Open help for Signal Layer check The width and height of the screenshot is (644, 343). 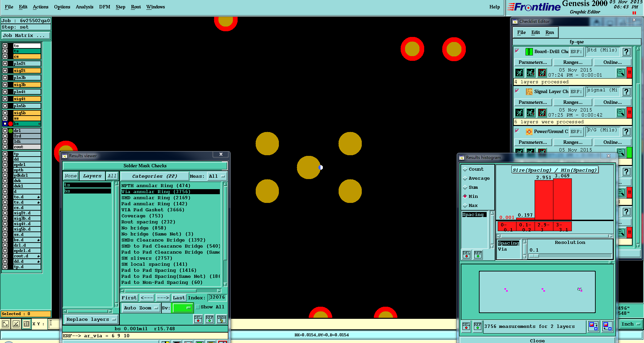pos(626,92)
